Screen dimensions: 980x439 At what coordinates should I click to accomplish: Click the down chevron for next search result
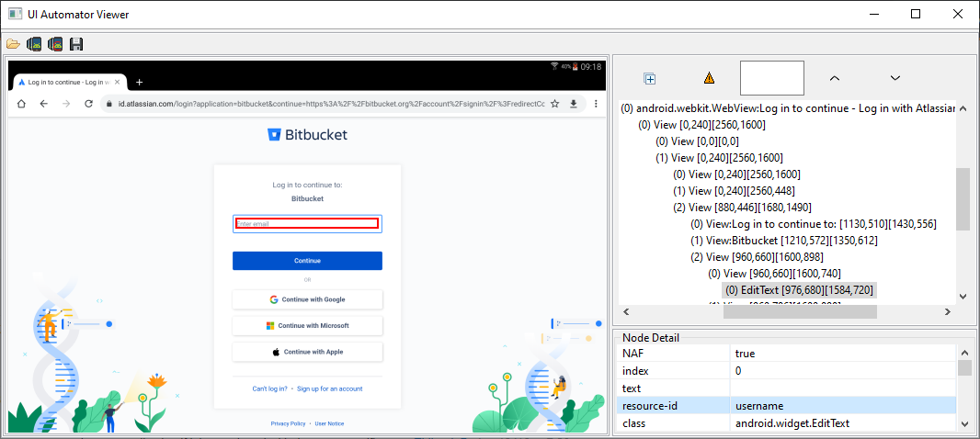[x=895, y=78]
